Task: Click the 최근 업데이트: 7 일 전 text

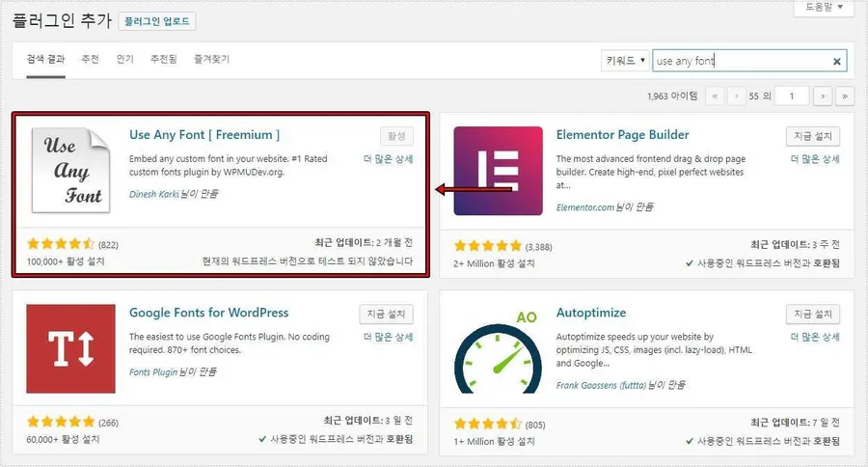Action: (795, 422)
